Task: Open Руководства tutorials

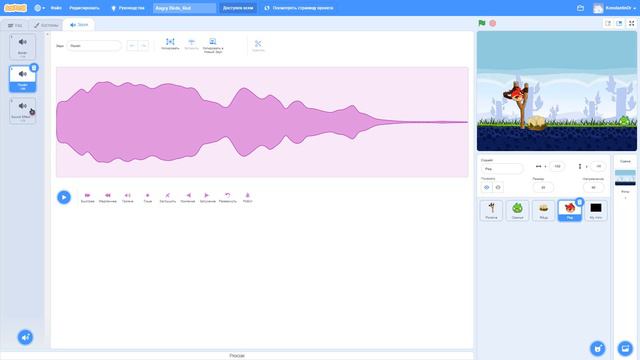Action: [128, 8]
